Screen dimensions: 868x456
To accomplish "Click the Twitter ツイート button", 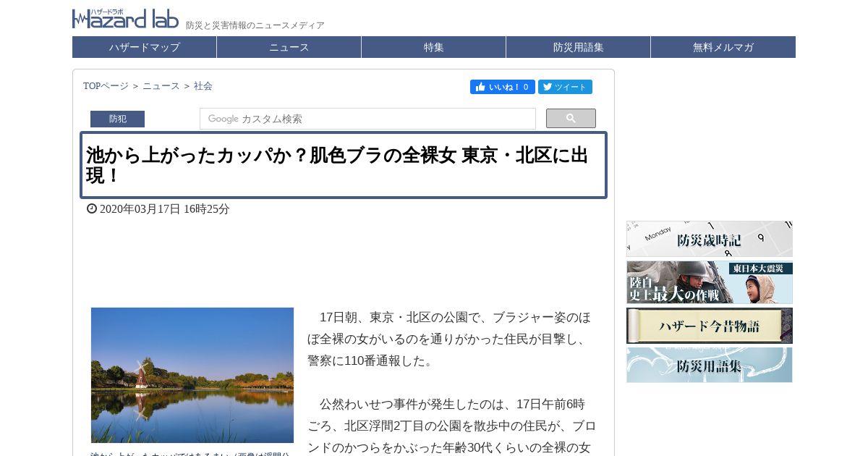I will click(x=565, y=87).
